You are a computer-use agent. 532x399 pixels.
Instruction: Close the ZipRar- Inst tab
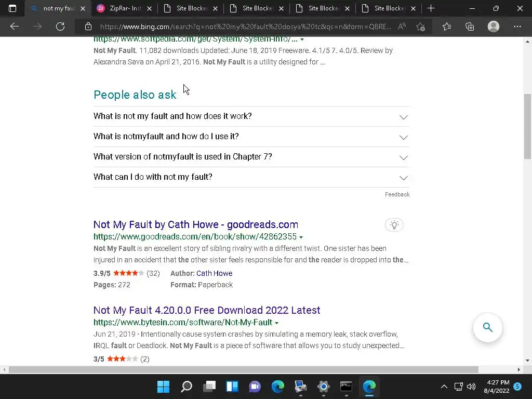coord(149,9)
